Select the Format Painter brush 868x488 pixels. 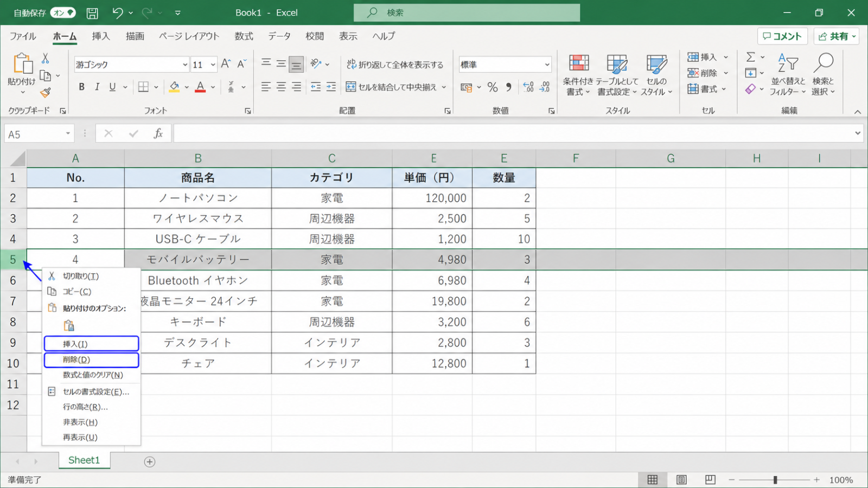click(46, 93)
